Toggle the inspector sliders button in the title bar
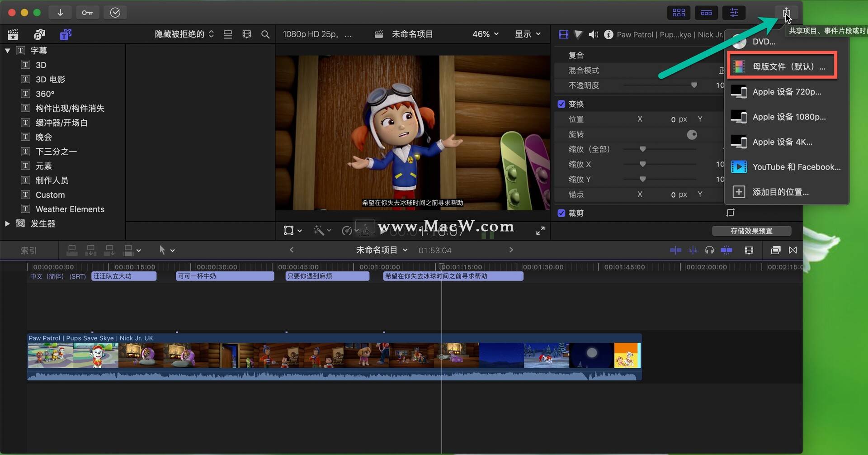The width and height of the screenshot is (868, 455). coord(734,13)
